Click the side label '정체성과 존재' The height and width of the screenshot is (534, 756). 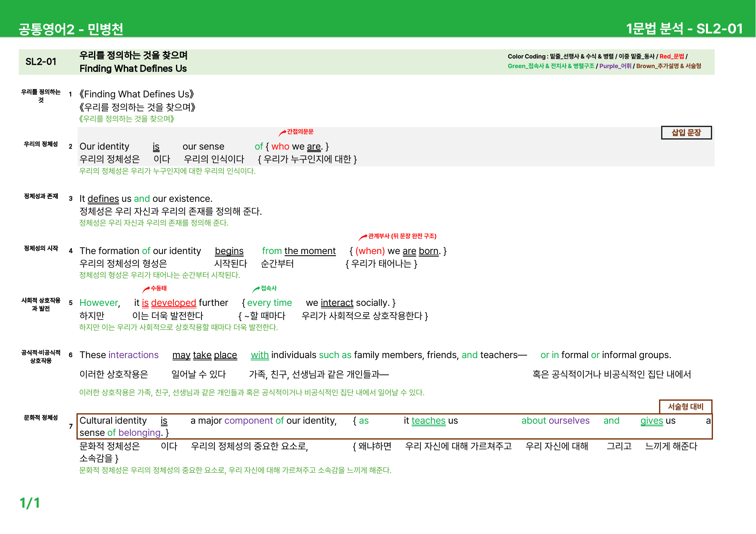41,196
